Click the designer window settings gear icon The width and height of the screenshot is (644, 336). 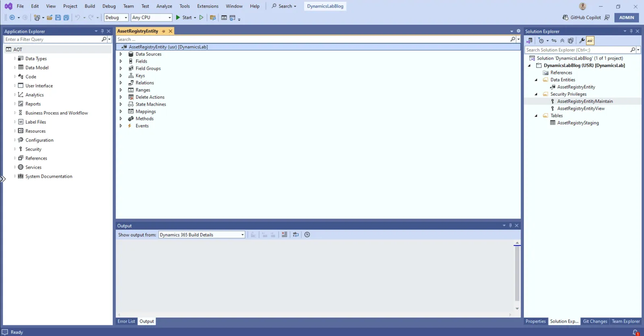tap(518, 31)
